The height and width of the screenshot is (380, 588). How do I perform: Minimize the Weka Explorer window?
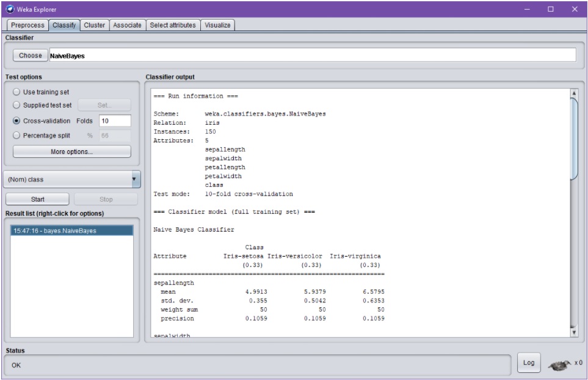[528, 9]
